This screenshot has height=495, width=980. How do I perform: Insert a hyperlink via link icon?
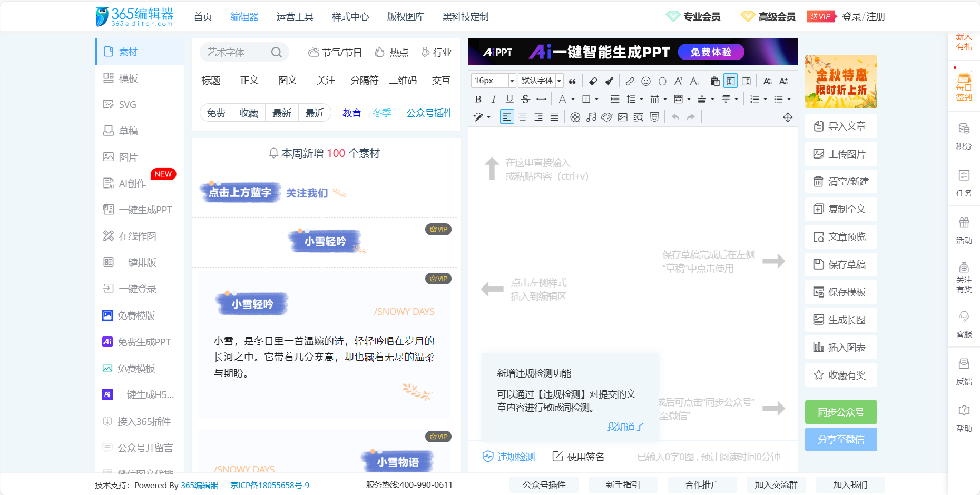[x=630, y=81]
